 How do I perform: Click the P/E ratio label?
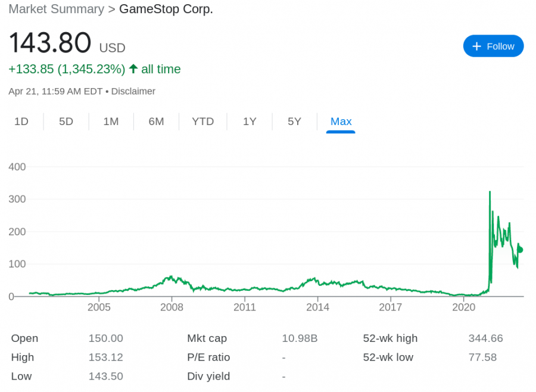tap(208, 357)
